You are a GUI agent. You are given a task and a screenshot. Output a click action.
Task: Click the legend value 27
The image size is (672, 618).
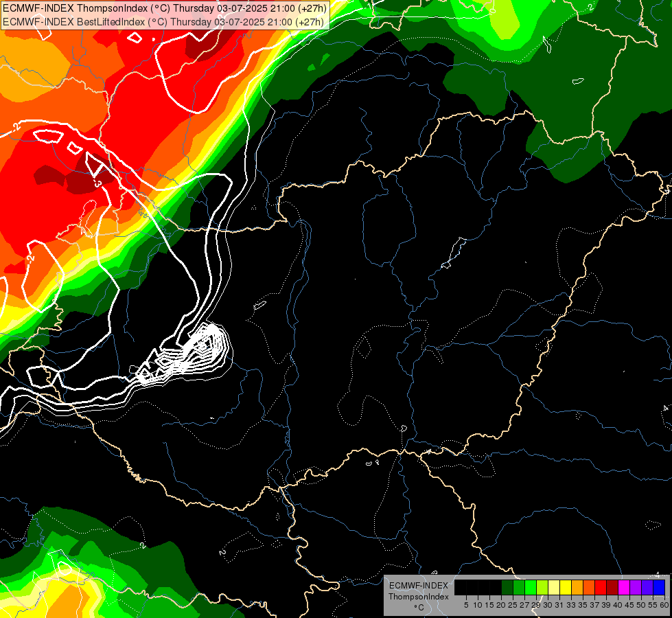coord(524,605)
